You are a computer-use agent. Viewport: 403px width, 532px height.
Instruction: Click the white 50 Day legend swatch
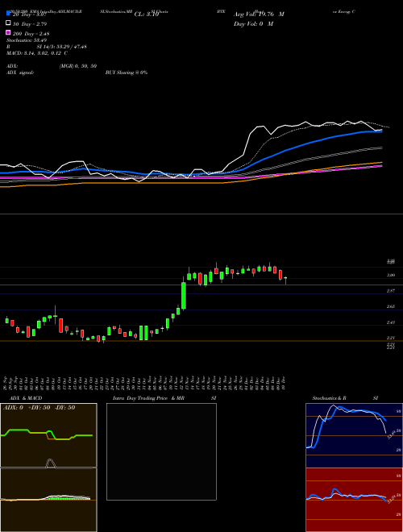tap(8, 23)
